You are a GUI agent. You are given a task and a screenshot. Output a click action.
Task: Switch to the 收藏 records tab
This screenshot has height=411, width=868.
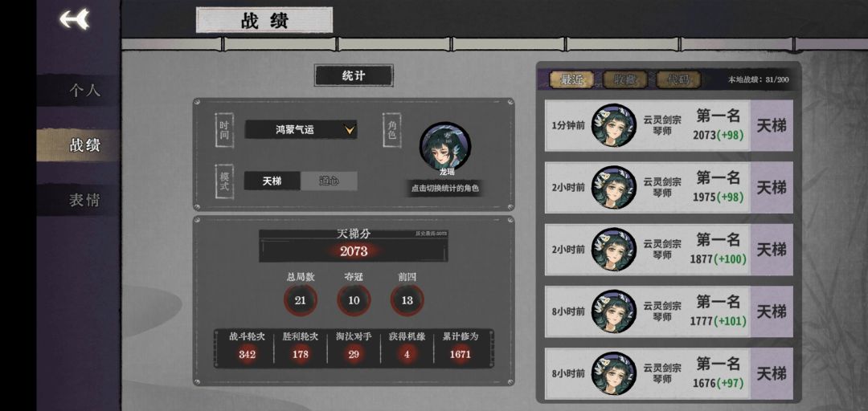pyautogui.click(x=625, y=79)
